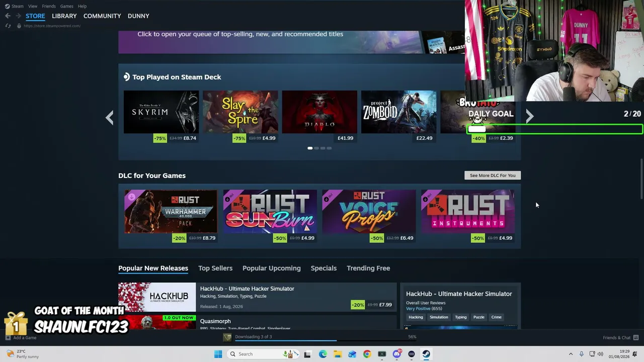Viewport: 644px width, 362px height.
Task: Select the Popular Upcoming tab
Action: [272, 268]
